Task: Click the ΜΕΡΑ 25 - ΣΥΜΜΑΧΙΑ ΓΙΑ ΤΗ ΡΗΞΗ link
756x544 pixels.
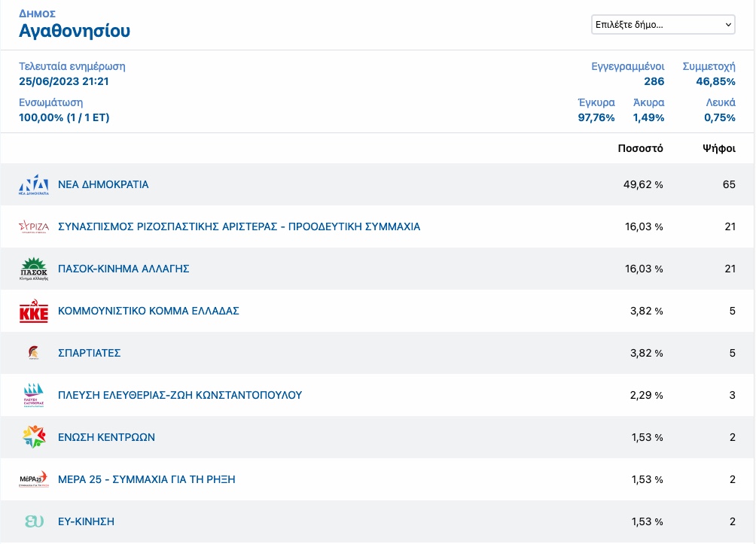Action: 147,479
